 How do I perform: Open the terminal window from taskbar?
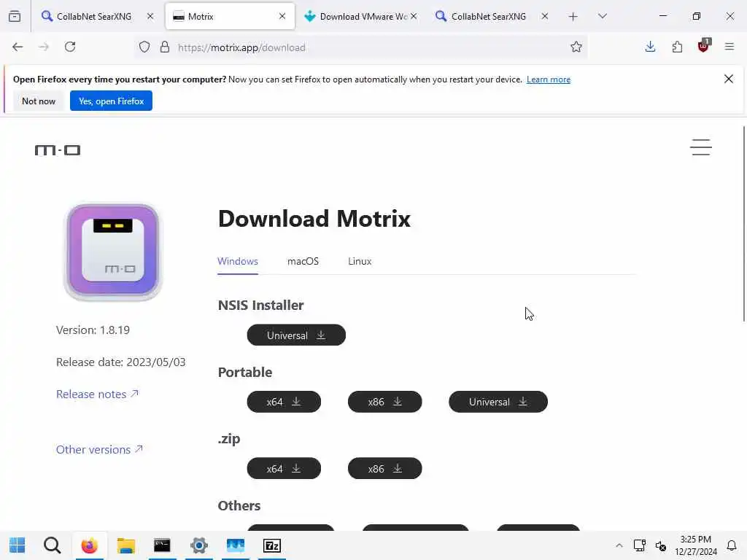tap(162, 545)
